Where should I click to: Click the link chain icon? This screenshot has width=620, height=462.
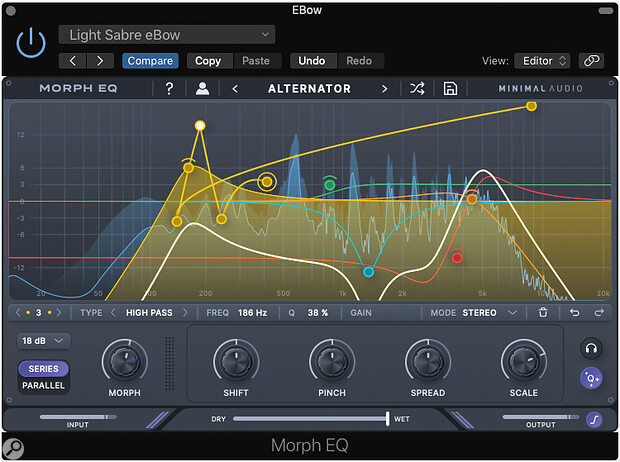click(592, 61)
